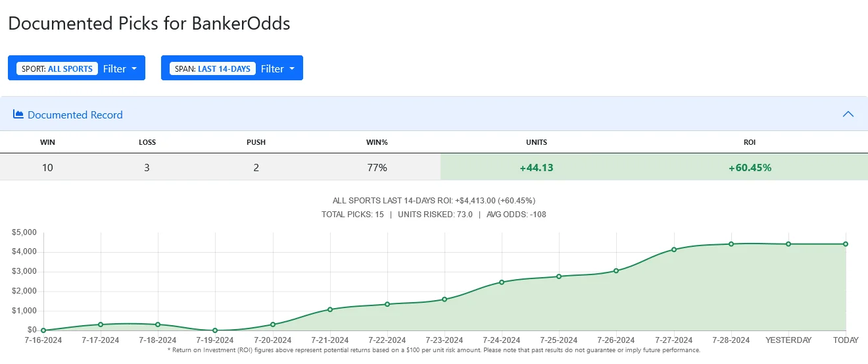
Task: Click the 7-21-2024 chart data point
Action: (330, 309)
